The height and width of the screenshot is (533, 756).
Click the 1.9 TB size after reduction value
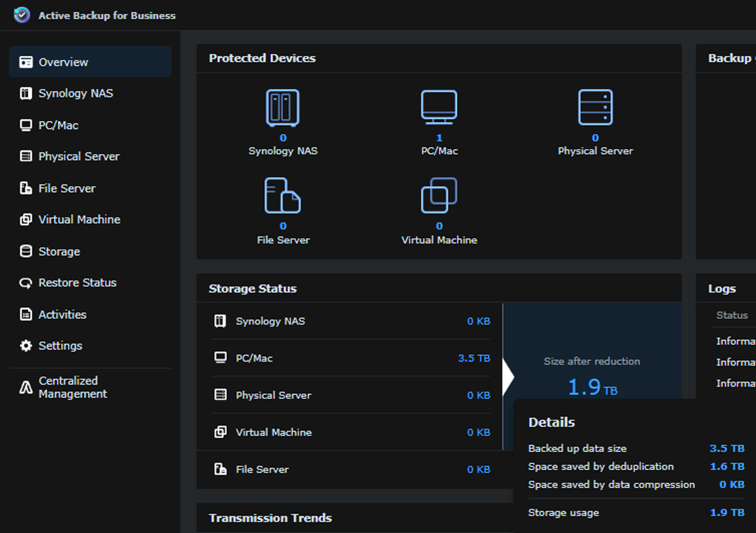[x=591, y=388]
